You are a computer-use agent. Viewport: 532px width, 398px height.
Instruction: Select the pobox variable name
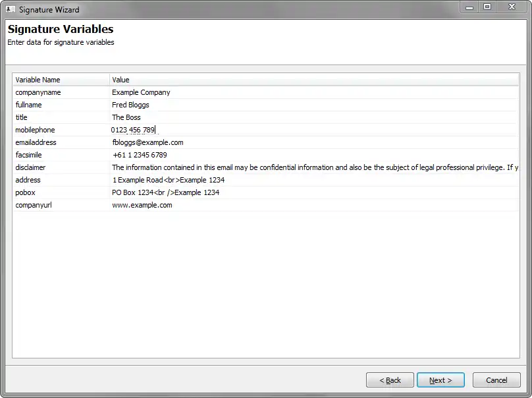click(26, 192)
